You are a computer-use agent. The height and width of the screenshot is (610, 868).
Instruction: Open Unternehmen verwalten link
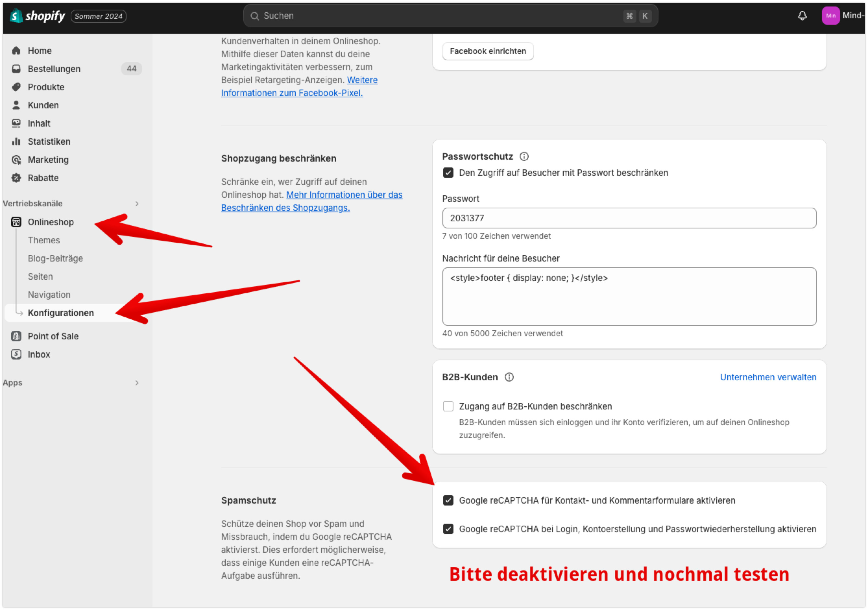point(768,377)
